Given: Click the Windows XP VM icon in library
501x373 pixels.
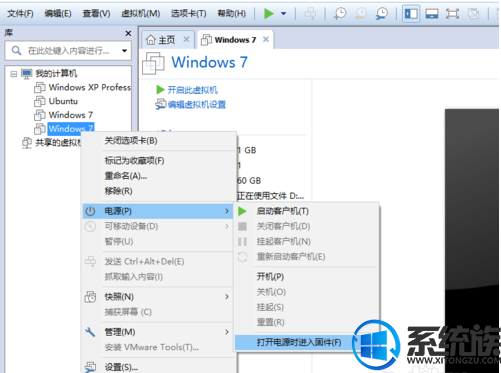Looking at the screenshot, I should (x=40, y=88).
